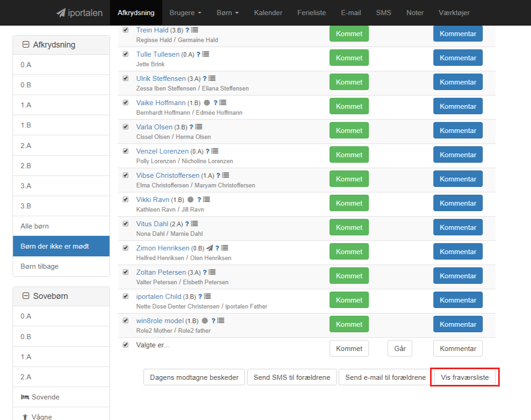Click gray circle icon for win8role model
The width and height of the screenshot is (531, 420).
(x=204, y=320)
